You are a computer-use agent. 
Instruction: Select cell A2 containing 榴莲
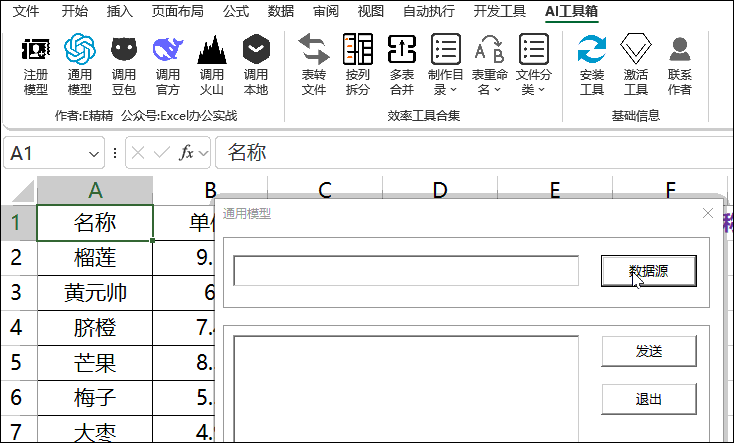95,258
